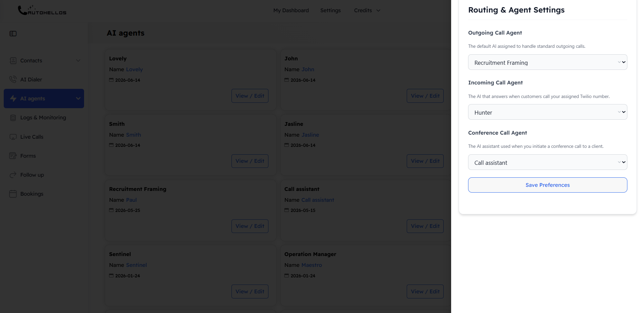Open the Incoming Call Agent dropdown

click(x=547, y=112)
